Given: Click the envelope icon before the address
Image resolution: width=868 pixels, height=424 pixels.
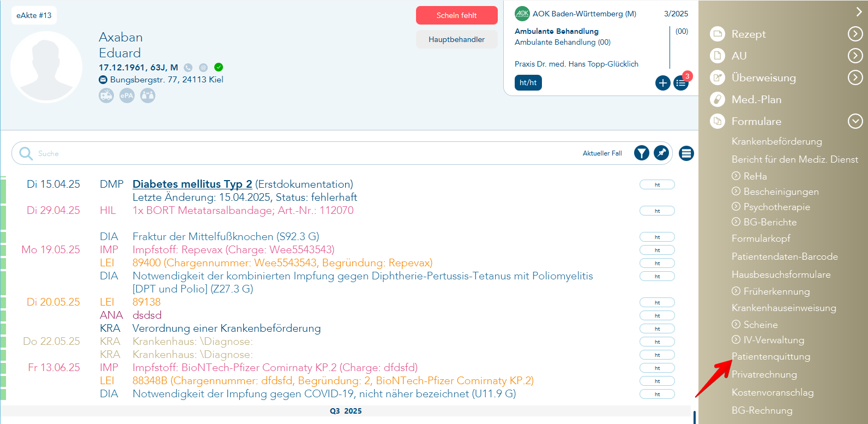Looking at the screenshot, I should 103,80.
